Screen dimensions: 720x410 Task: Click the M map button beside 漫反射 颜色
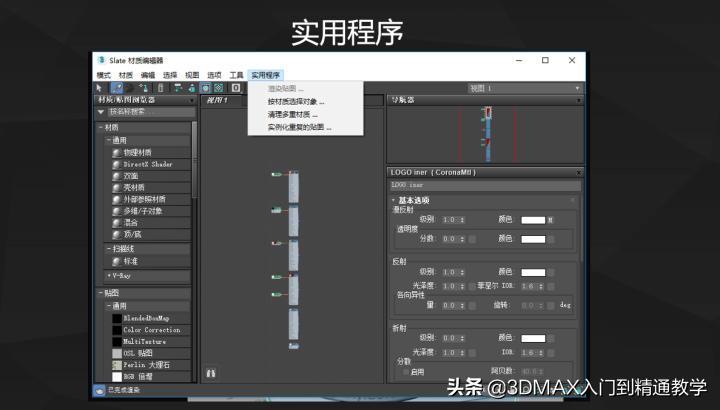coord(551,220)
